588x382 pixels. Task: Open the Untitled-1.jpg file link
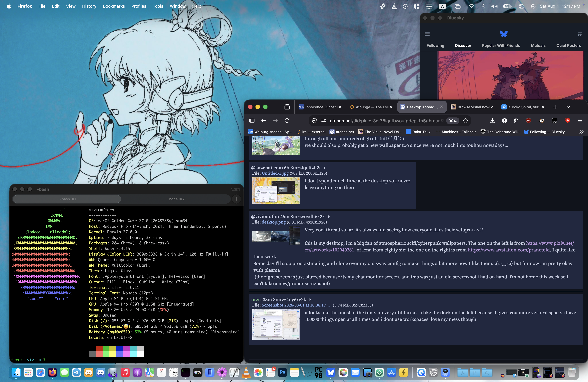pos(275,173)
